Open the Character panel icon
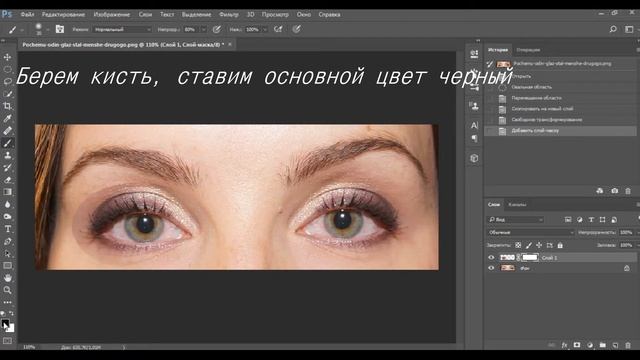This screenshot has width=640, height=360. pos(474,125)
